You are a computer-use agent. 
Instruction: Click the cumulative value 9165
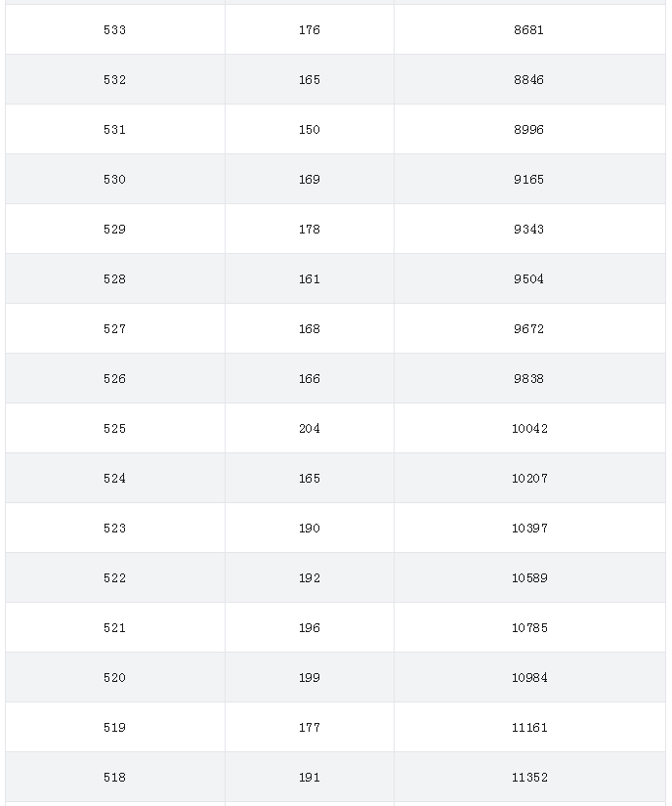(528, 180)
